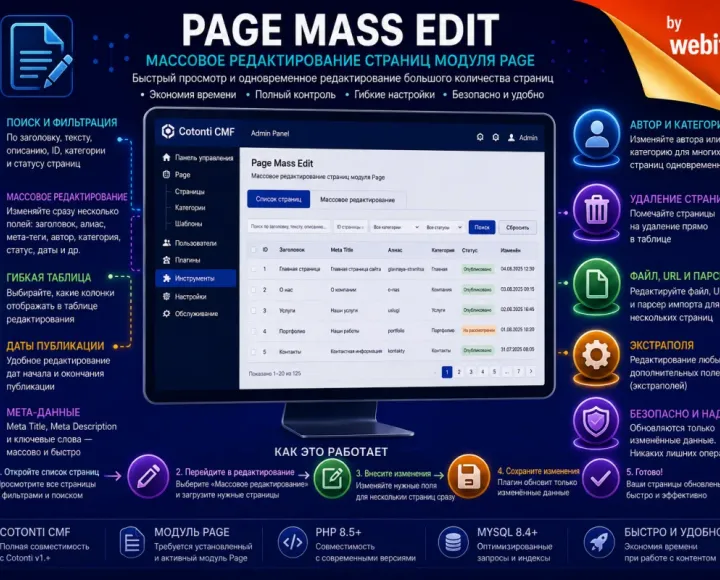Click the Показано 1–20 из 125 text

[275, 374]
